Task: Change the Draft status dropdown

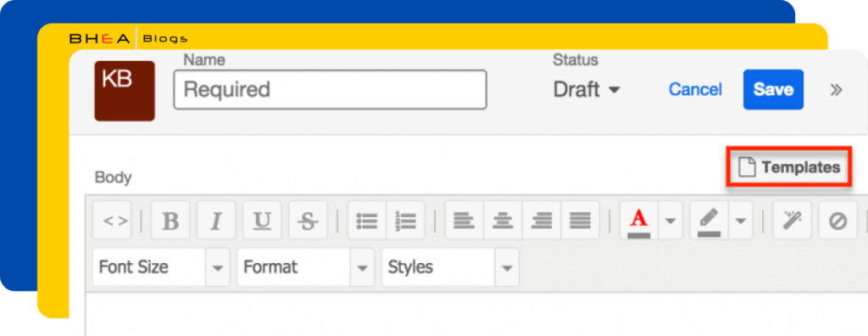Action: pos(587,89)
